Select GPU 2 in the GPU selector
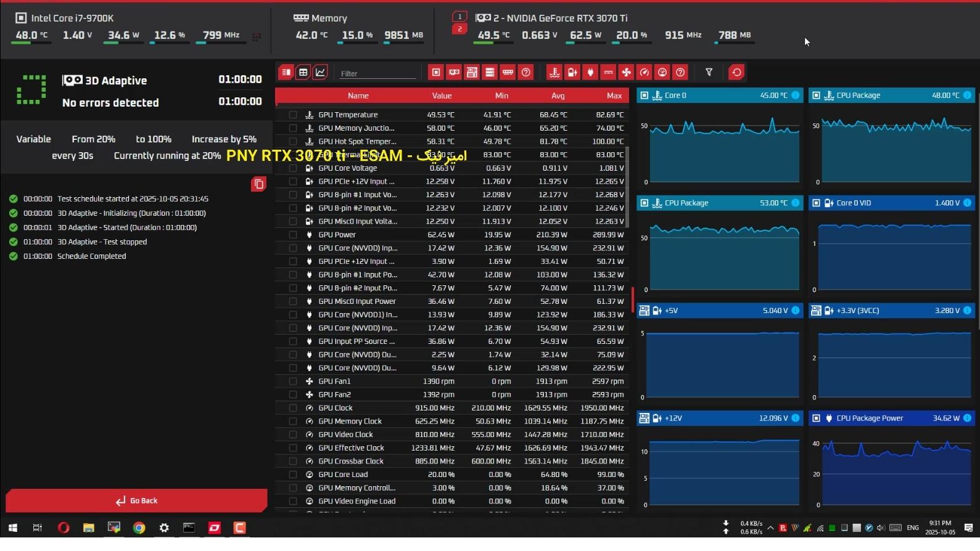Image resolution: width=980 pixels, height=551 pixels. coord(459,29)
